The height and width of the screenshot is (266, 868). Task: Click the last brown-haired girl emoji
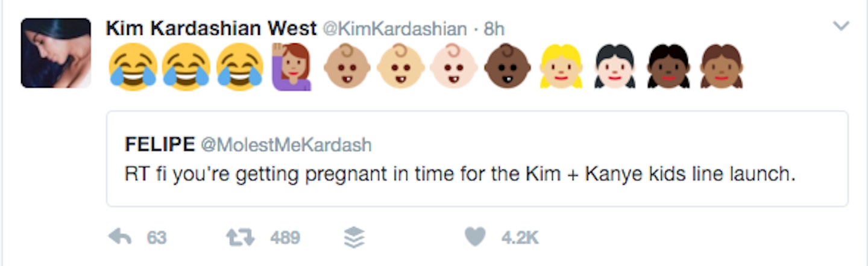coord(721,66)
